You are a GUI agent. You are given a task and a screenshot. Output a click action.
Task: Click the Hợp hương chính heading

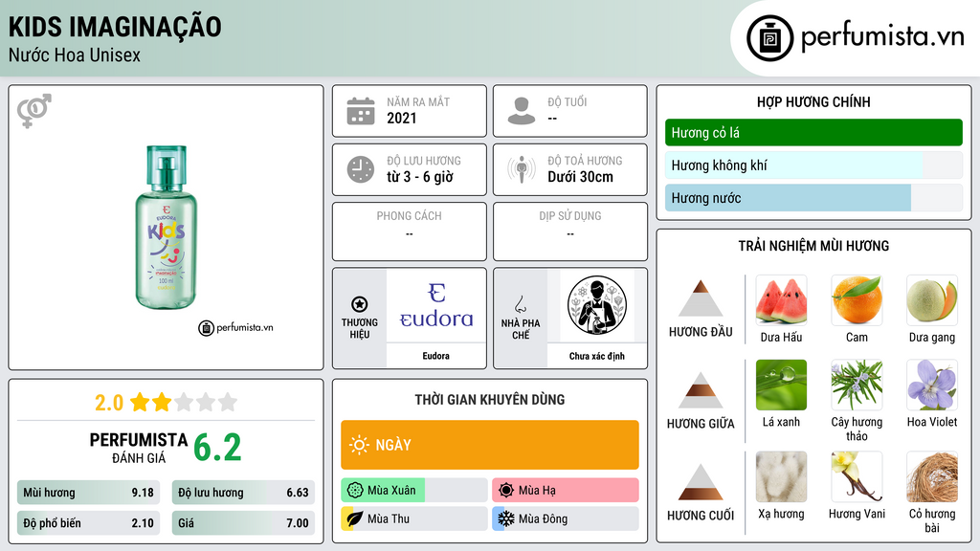pyautogui.click(x=813, y=101)
